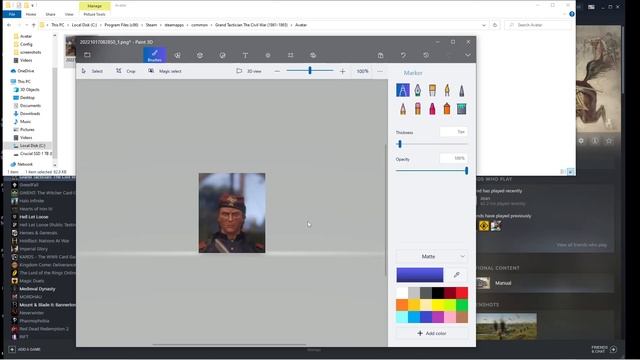This screenshot has height=360, width=640.
Task: Choose the Marker brush
Action: tap(403, 90)
